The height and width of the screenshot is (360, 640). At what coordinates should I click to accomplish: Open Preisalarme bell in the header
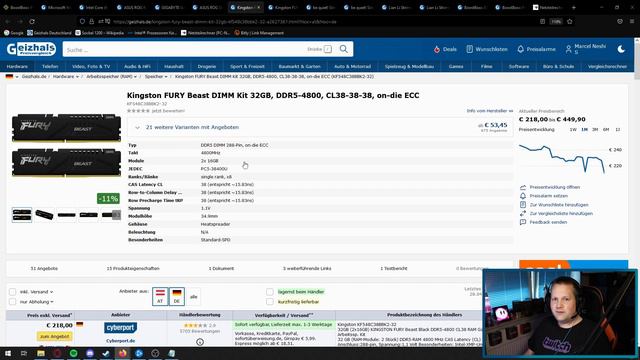click(x=536, y=49)
